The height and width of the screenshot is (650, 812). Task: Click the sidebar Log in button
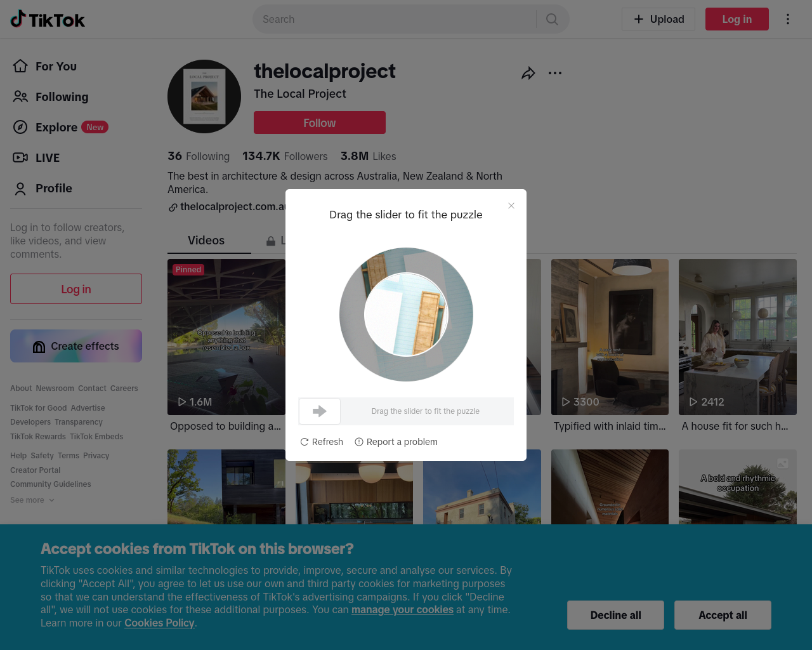(76, 289)
